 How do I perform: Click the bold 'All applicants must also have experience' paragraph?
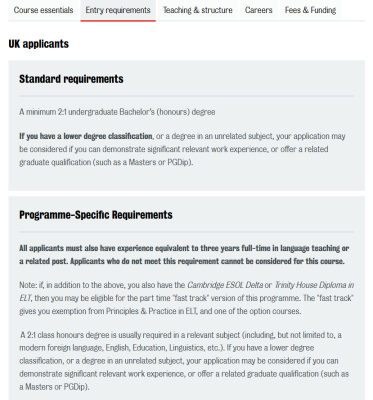184,255
